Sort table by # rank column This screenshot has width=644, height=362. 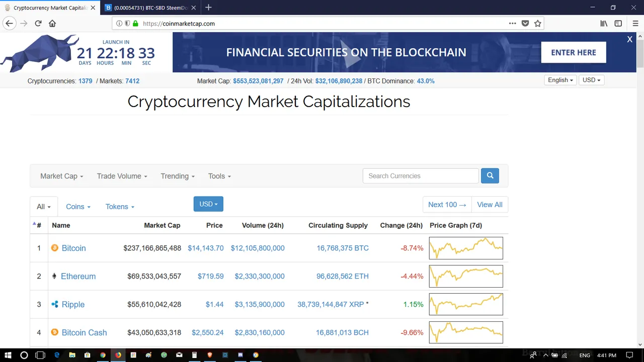[x=39, y=225]
